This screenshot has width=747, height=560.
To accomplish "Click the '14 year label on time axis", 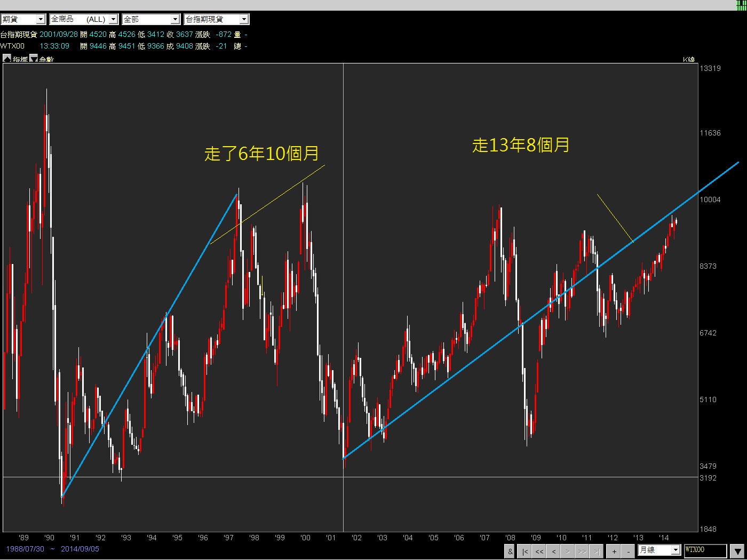I will (x=664, y=538).
